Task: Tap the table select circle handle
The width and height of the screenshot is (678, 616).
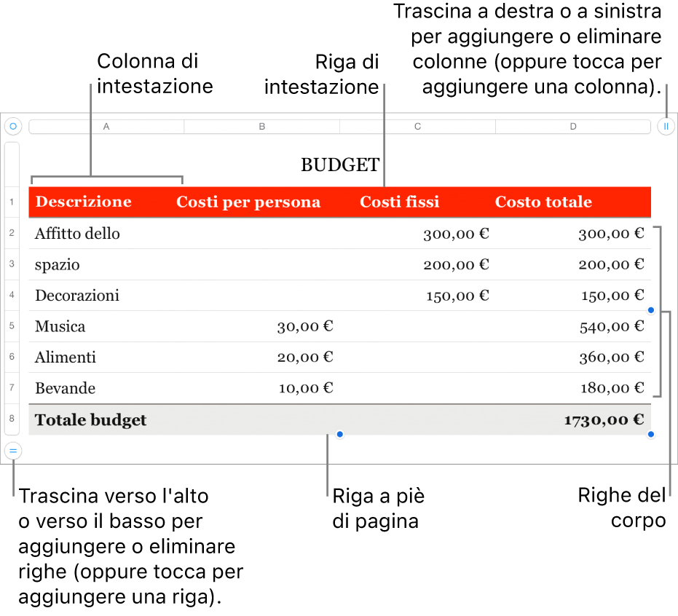Action: coord(12,126)
